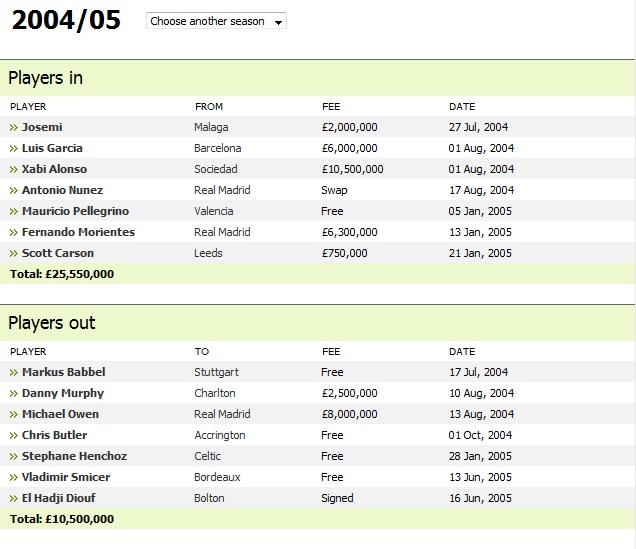
Task: Click the arrow icon beside El Hadji Diouf
Action: click(14, 498)
